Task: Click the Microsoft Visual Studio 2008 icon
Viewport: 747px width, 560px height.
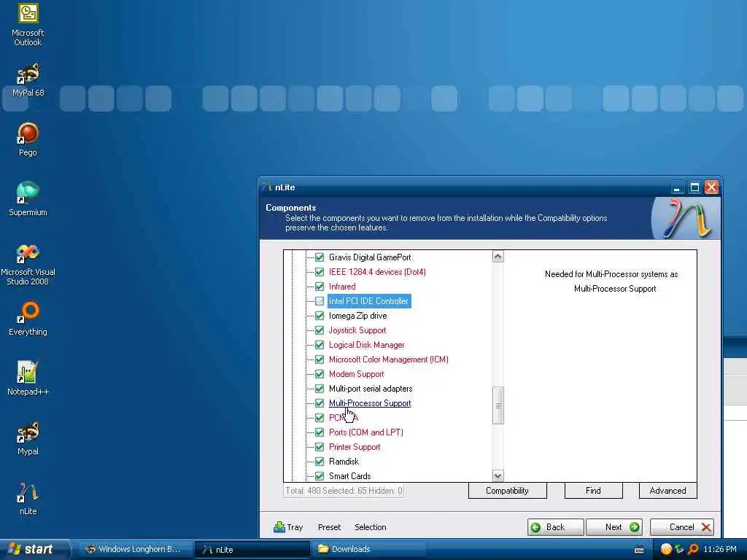Action: pos(28,265)
